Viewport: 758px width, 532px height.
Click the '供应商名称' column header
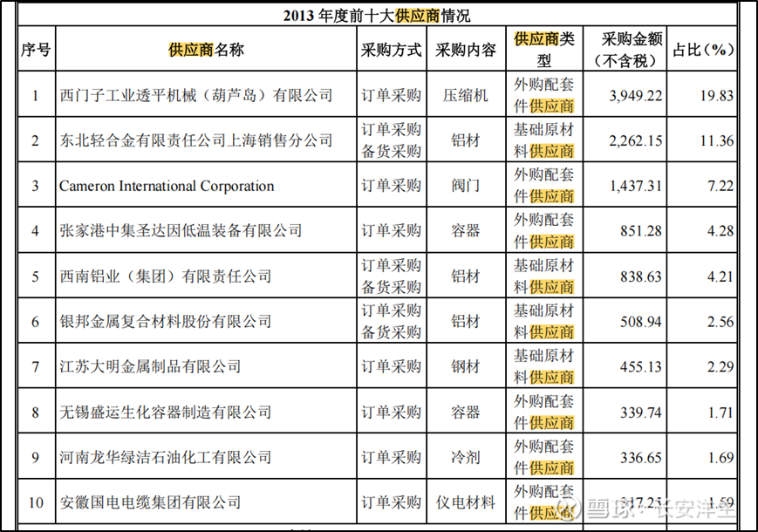tap(206, 50)
